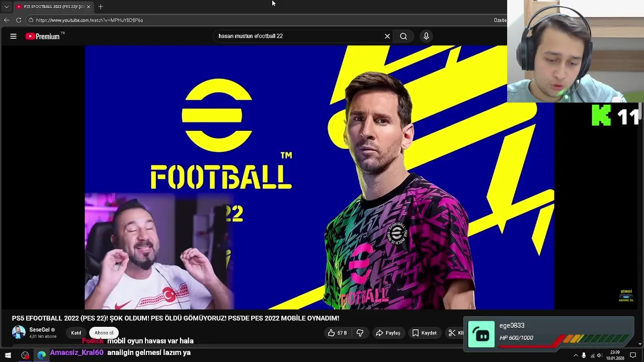Show hidden system tray icons
644x362 pixels.
point(576,355)
